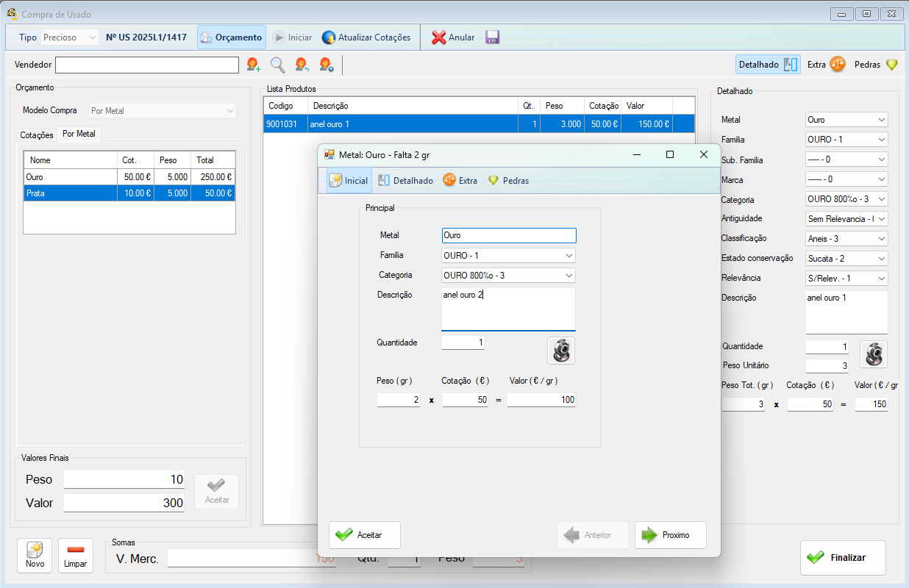Open the Pedras tab in dialog
Image resolution: width=909 pixels, height=588 pixels.
pos(507,180)
